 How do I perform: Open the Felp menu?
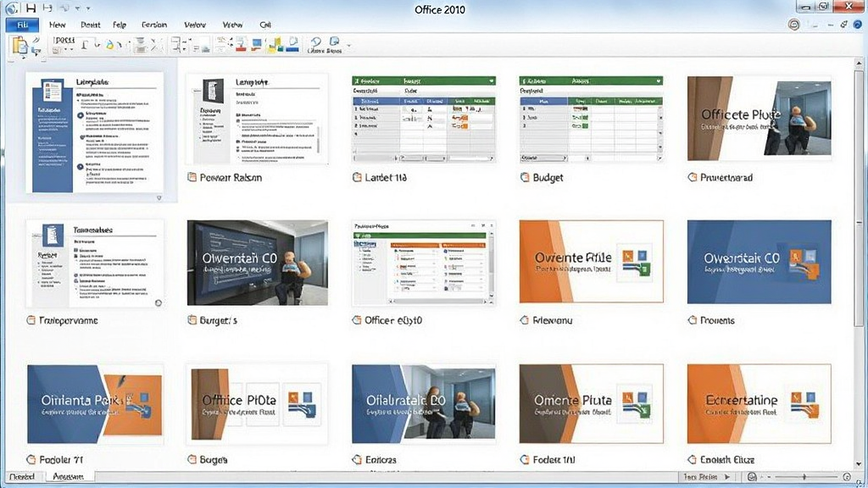pyautogui.click(x=120, y=25)
